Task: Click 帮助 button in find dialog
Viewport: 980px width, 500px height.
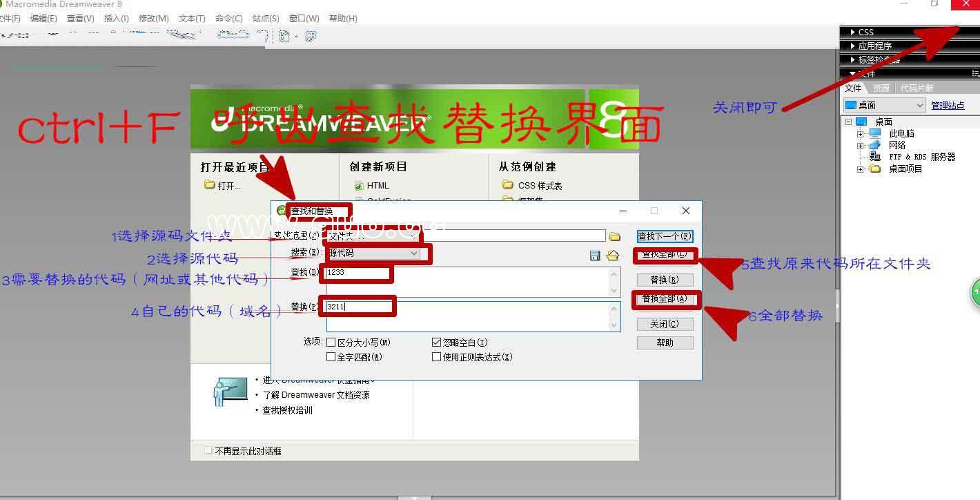Action: click(665, 343)
